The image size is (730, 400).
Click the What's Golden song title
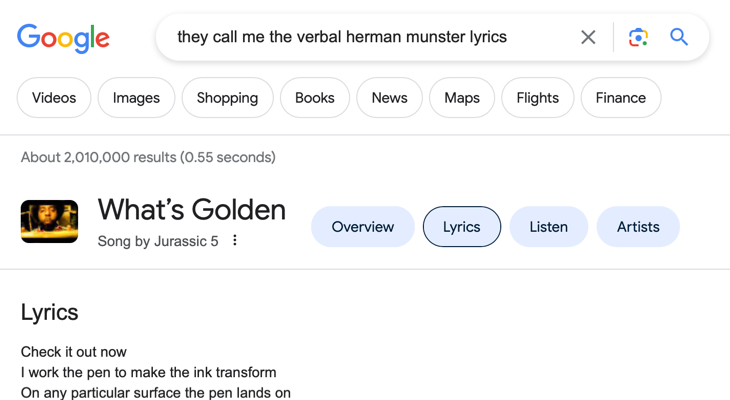click(191, 210)
